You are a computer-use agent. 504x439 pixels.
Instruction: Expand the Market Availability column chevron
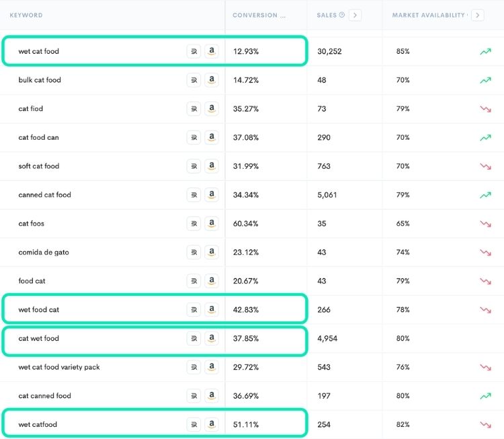[477, 15]
